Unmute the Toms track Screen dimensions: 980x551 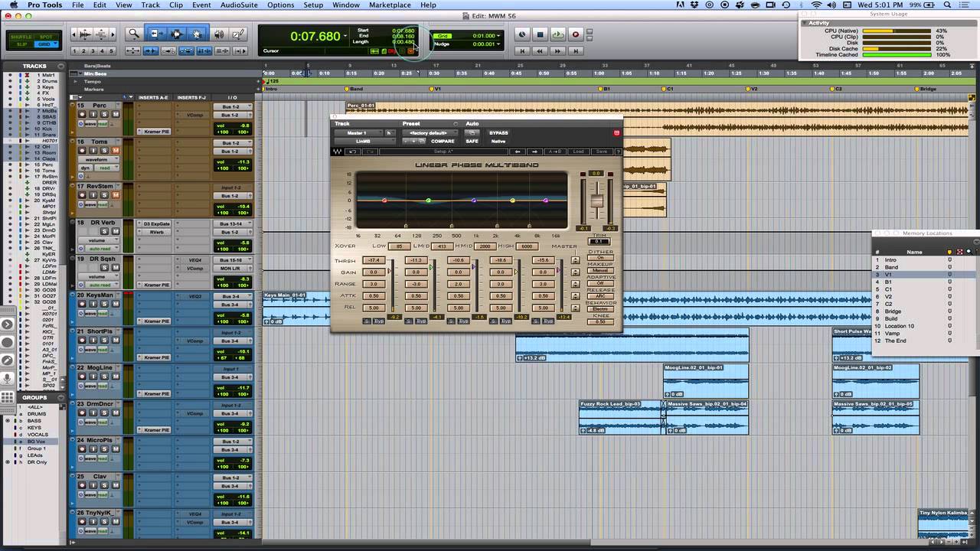tap(116, 151)
